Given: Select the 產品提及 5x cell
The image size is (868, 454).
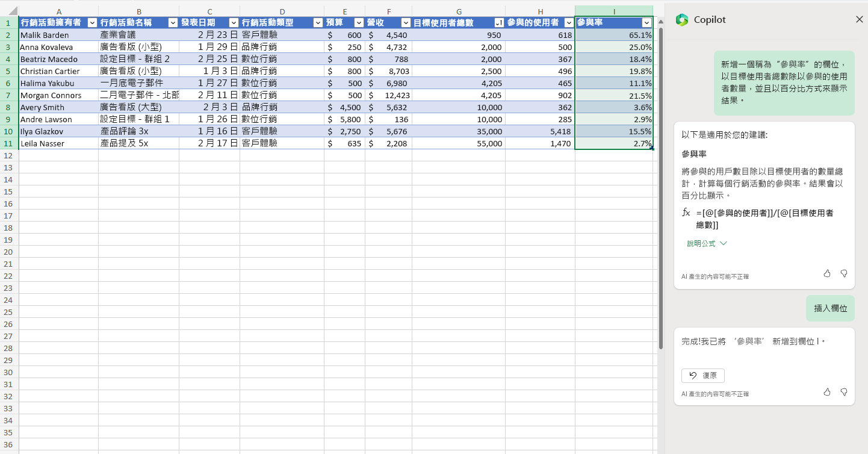Looking at the screenshot, I should [138, 143].
